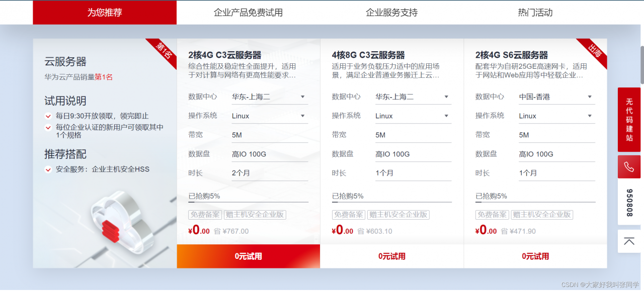Click the checkmark icon beside 每位企业认证的新用户
Screen dimensions: 644x291
click(48, 128)
